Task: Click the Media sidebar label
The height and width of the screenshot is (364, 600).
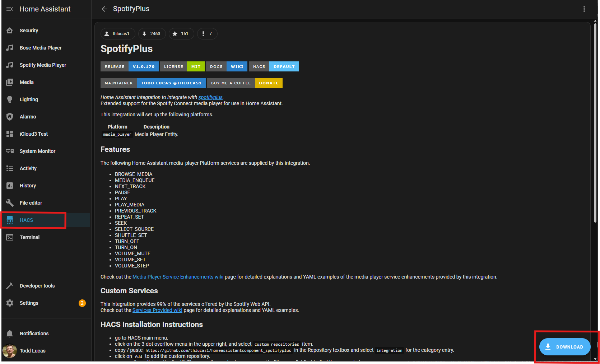Action: click(x=27, y=82)
